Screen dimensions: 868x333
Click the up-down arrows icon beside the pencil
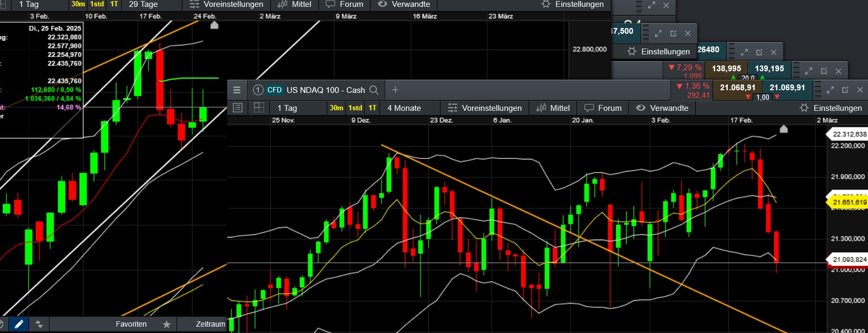[x=38, y=324]
